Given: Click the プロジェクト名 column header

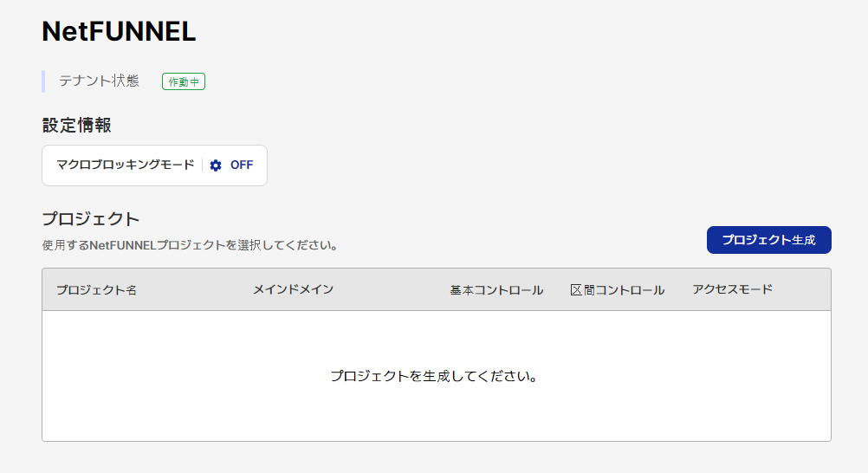Looking at the screenshot, I should click(96, 289).
